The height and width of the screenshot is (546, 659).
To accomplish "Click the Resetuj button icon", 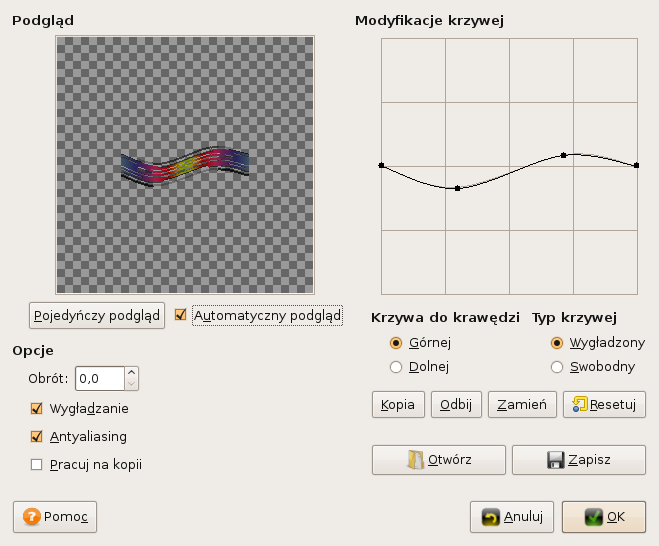I will [x=580, y=405].
